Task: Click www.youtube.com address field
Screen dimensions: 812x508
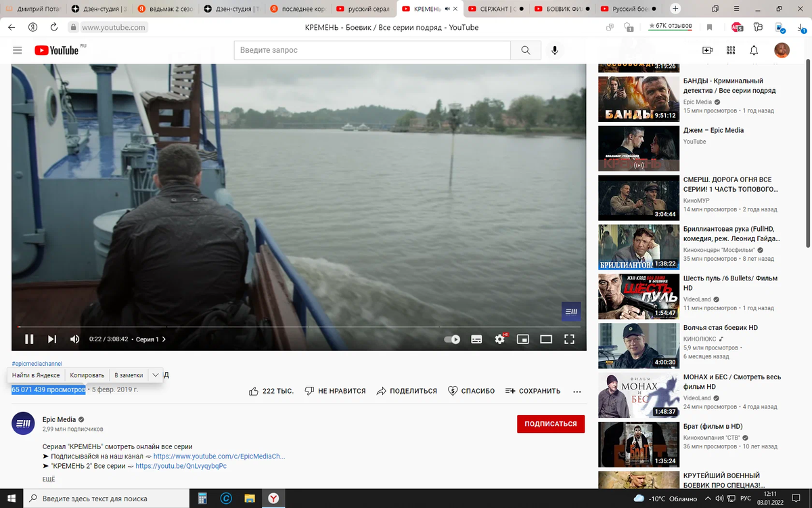Action: click(113, 27)
